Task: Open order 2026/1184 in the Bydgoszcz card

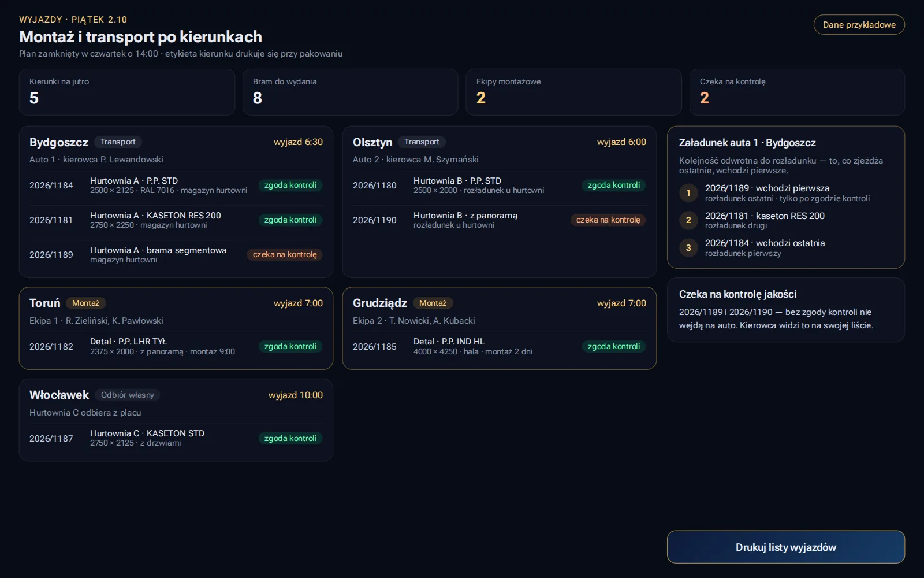Action: 176,186
